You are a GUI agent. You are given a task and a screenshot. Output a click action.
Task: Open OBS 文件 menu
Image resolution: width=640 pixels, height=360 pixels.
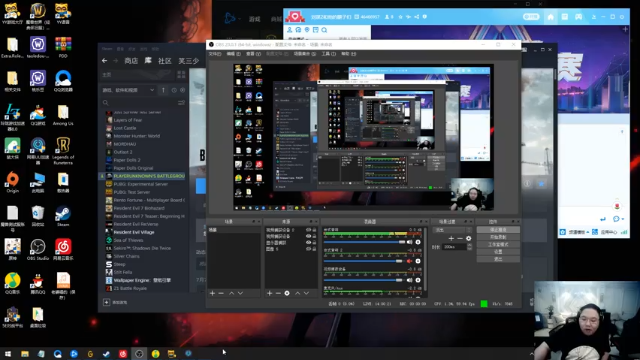(x=215, y=54)
